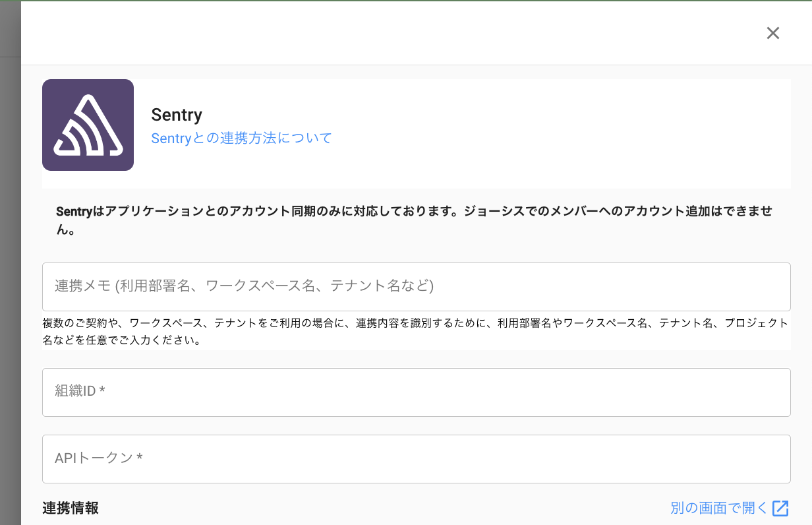Click プロジェクト in the helper description
This screenshot has width=812, height=525.
click(756, 323)
